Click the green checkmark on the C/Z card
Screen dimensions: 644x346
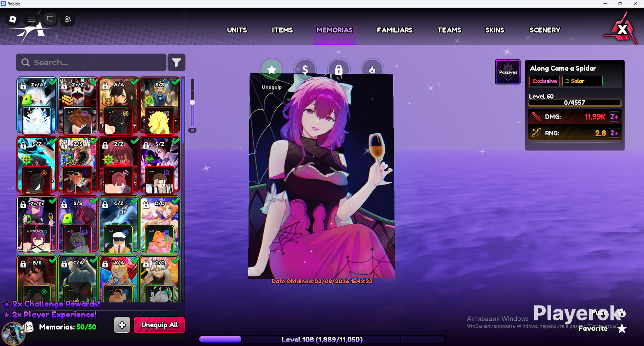(134, 200)
